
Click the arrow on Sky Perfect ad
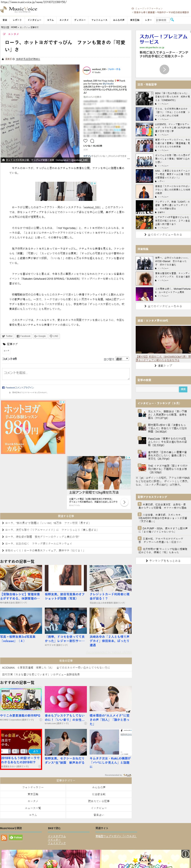[164, 69]
